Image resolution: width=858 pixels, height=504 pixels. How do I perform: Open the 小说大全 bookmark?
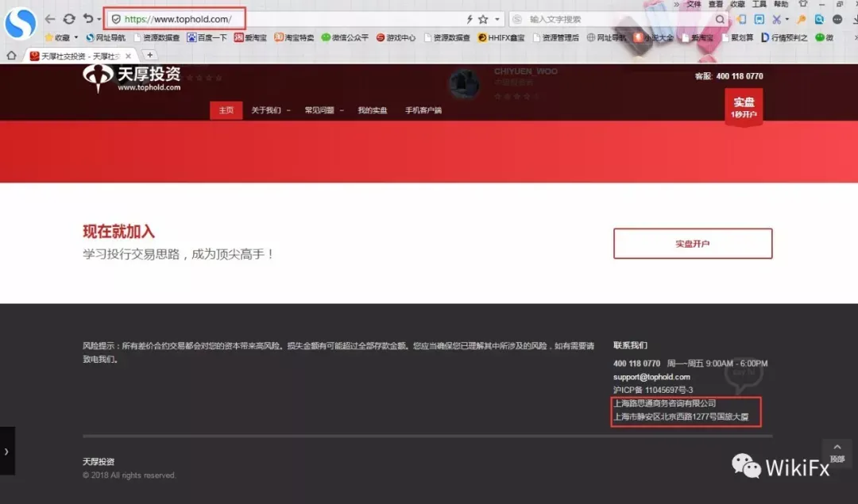click(653, 38)
